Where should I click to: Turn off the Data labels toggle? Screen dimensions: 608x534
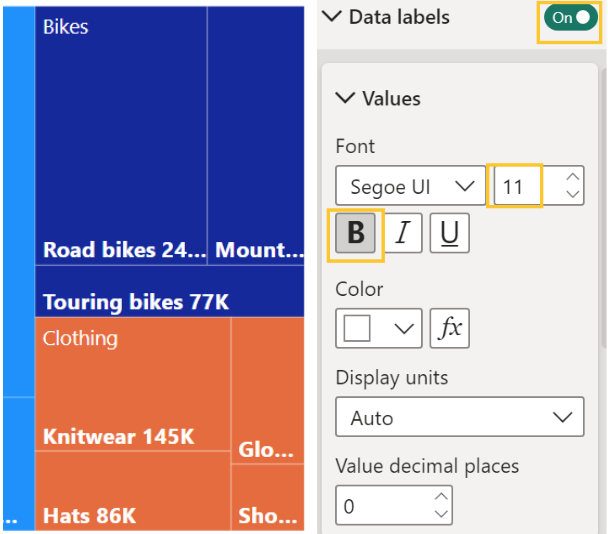[569, 18]
